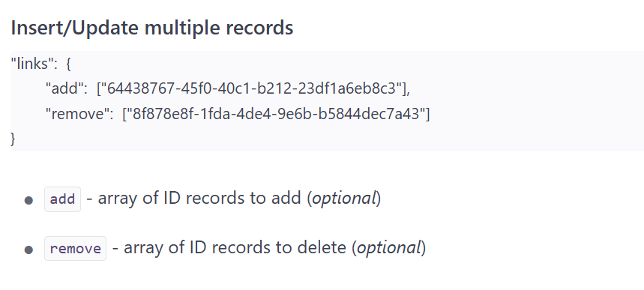Click the opening brace after links
This screenshot has height=290, width=644.
[x=68, y=64]
